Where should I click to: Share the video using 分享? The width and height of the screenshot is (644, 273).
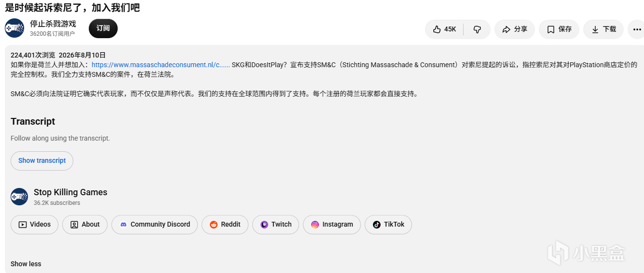[x=515, y=29]
